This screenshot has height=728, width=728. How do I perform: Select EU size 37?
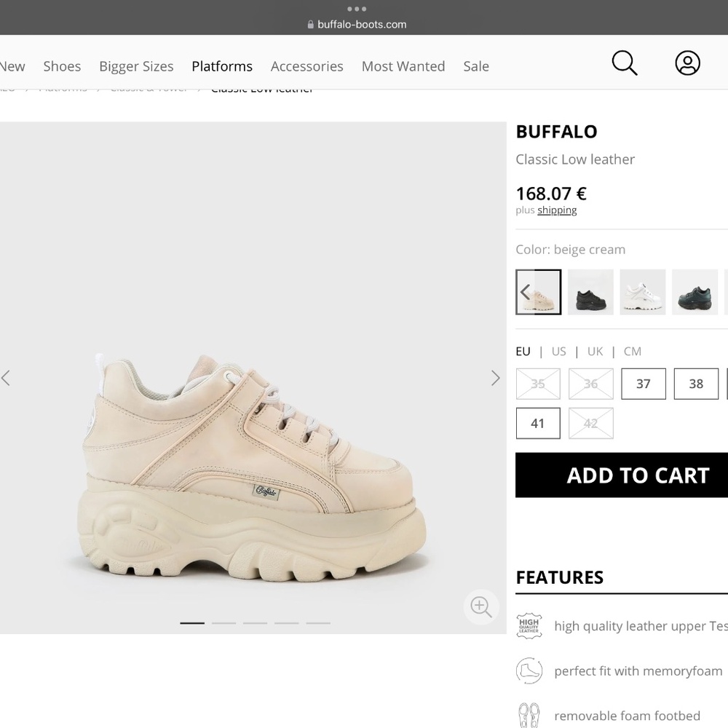click(x=644, y=384)
